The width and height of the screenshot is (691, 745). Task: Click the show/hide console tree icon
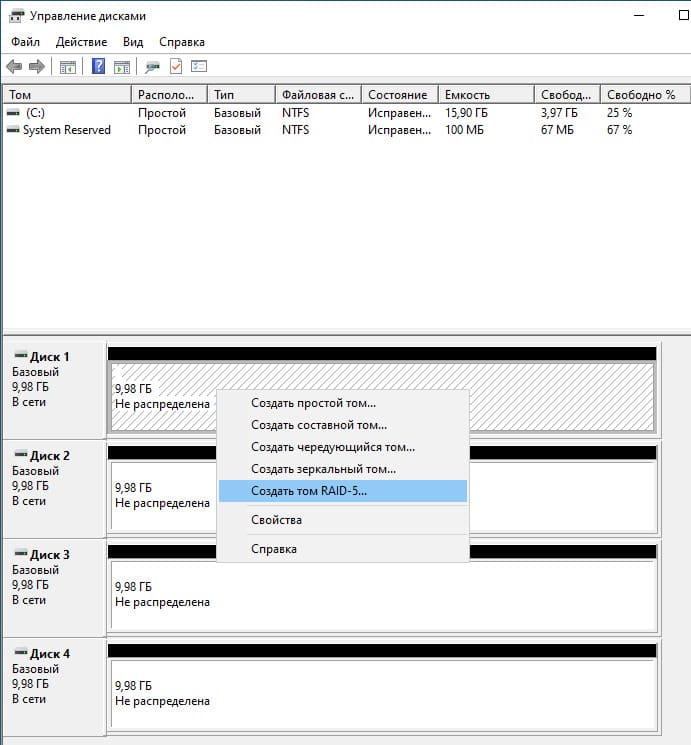point(68,67)
